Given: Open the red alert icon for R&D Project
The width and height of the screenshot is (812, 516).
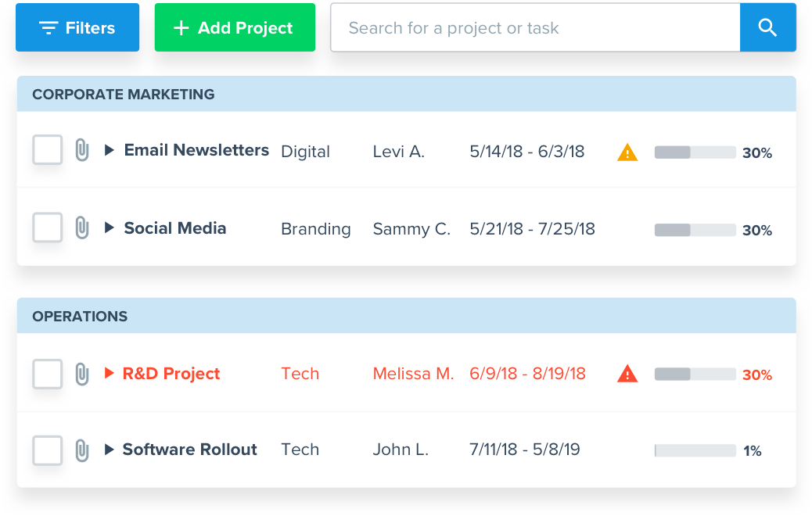Looking at the screenshot, I should tap(627, 374).
